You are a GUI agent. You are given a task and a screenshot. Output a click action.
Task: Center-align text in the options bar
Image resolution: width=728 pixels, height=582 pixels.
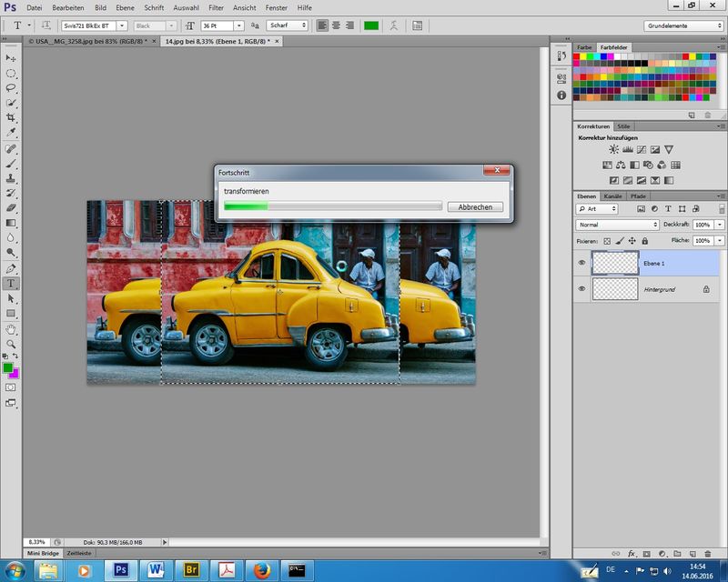335,25
